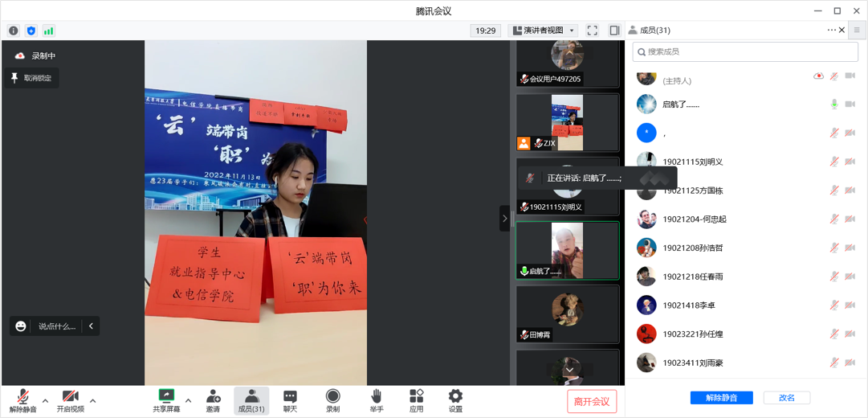Screen dimensions: 868x418
Task: Click the share screen icon
Action: tap(166, 395)
